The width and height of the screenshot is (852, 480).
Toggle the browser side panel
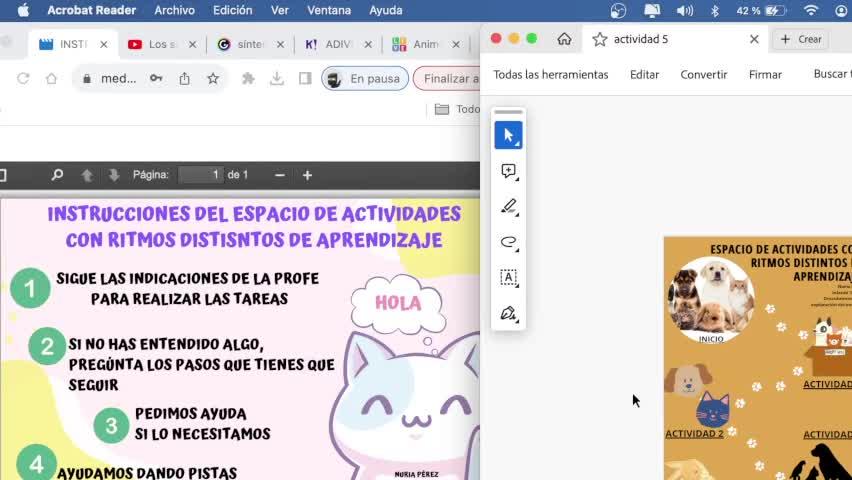pyautogui.click(x=305, y=78)
